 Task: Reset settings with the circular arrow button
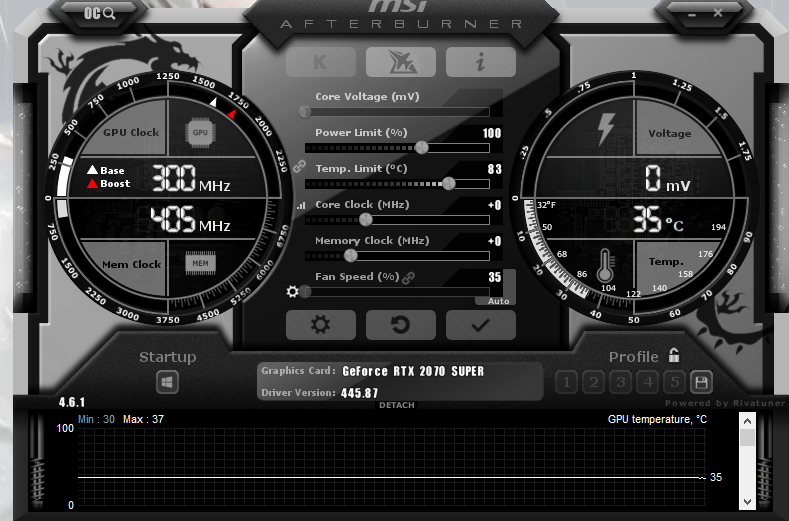point(401,325)
